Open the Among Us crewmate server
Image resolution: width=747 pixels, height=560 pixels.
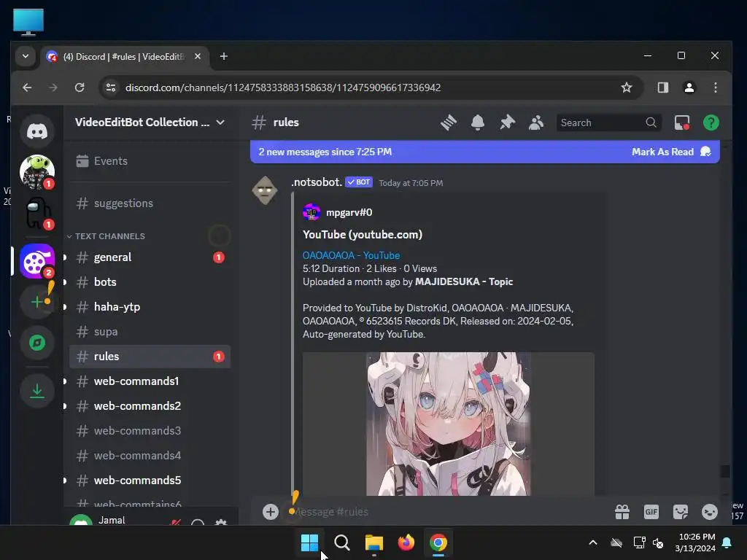pos(37,213)
